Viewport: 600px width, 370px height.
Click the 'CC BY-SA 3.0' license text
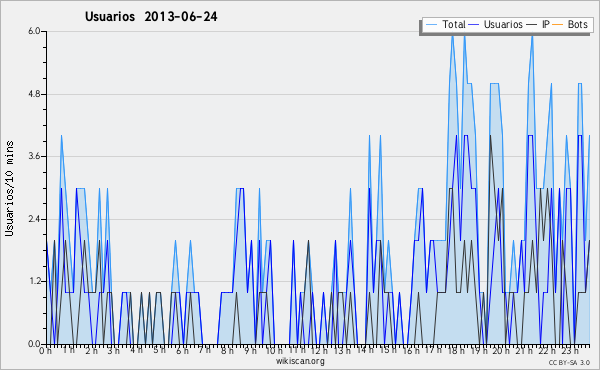pos(569,362)
